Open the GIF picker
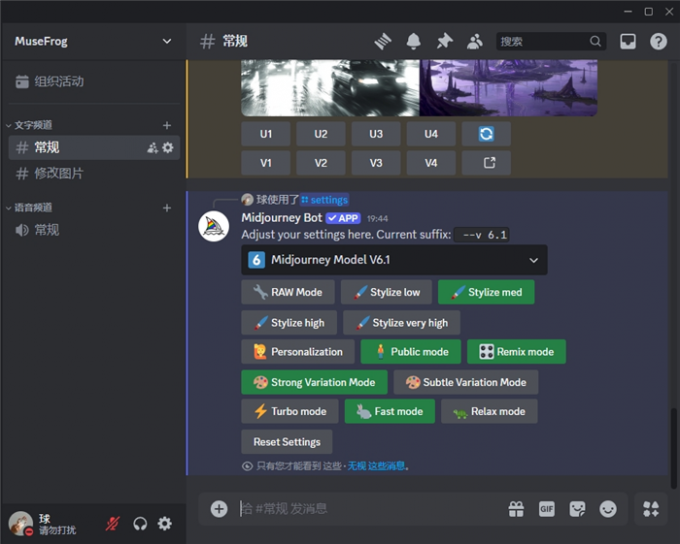Viewport: 680px width, 544px height. pos(546,509)
